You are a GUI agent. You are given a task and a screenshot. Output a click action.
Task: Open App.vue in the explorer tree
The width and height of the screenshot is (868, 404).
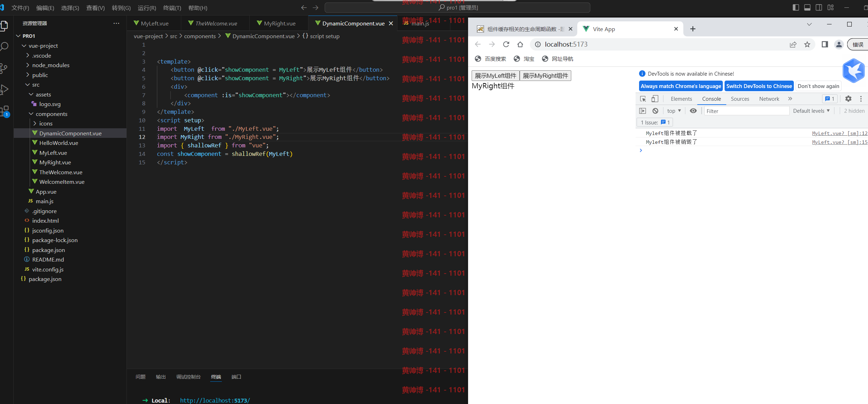[46, 192]
